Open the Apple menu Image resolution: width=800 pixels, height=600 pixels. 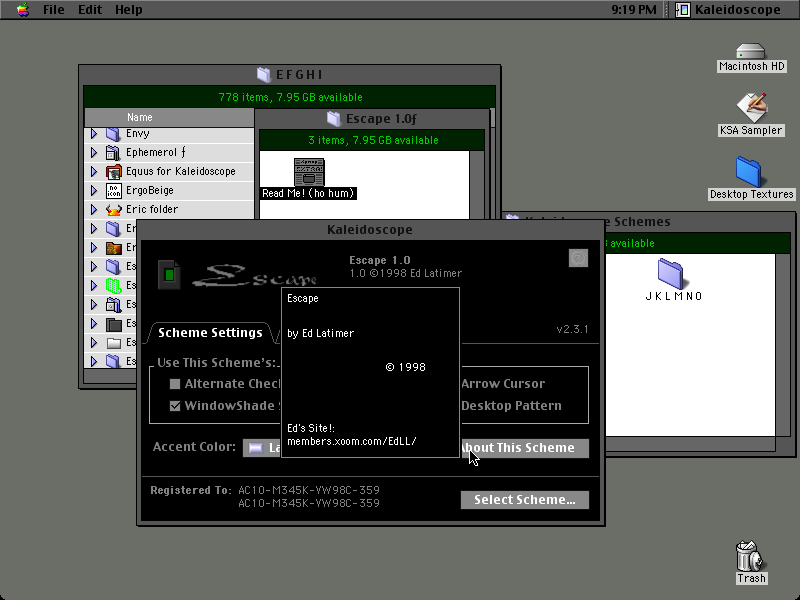click(x=22, y=10)
